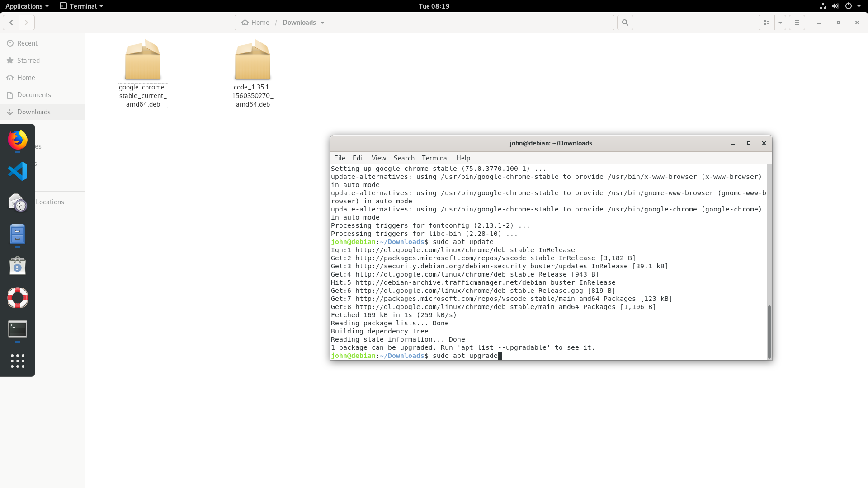Maximize the terminal window
Image resolution: width=868 pixels, height=488 pixels.
[749, 143]
